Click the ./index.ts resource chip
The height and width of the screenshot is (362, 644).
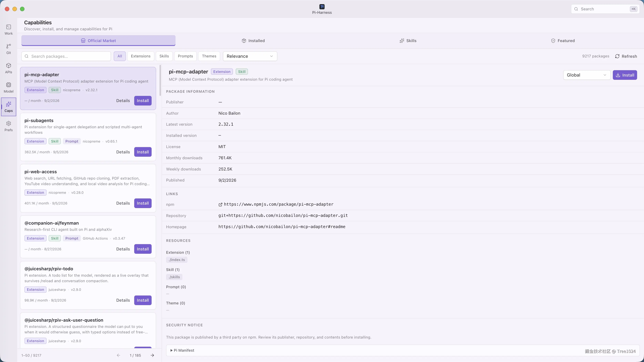click(176, 260)
